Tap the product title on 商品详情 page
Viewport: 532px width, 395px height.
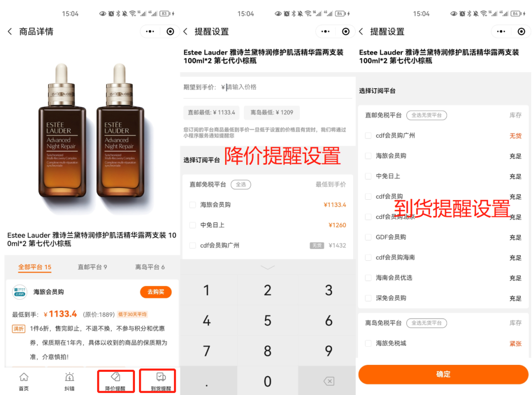coord(92,240)
